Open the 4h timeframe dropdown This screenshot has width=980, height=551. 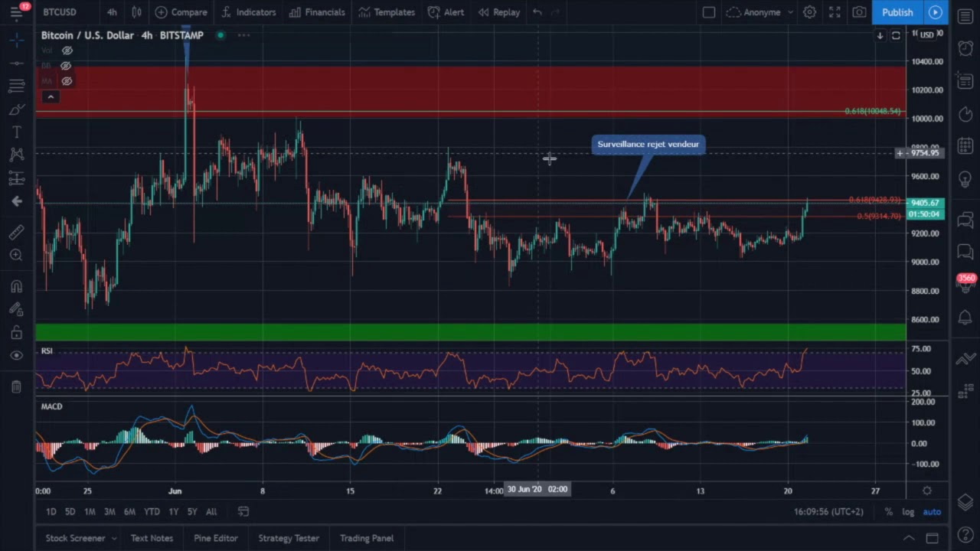pyautogui.click(x=112, y=12)
